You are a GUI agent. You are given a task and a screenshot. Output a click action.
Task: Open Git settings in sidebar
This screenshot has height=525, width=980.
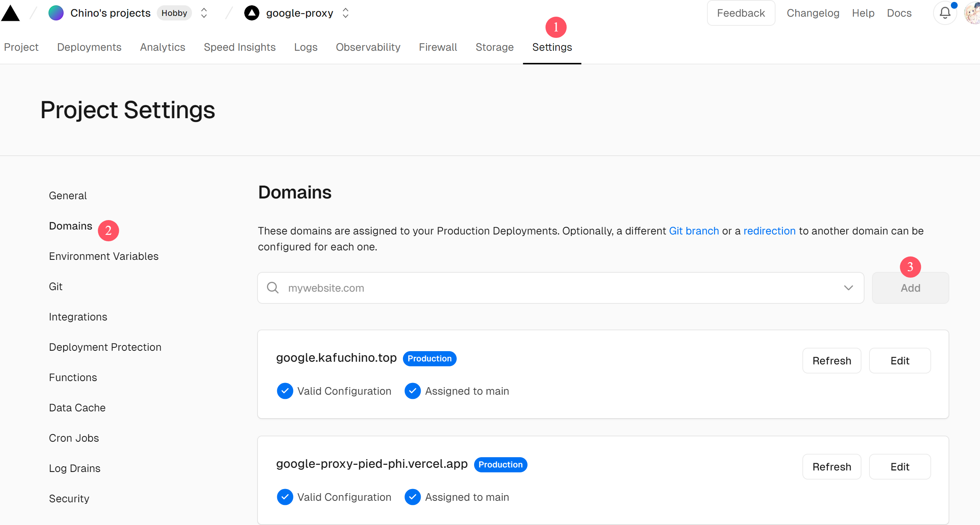[56, 286]
